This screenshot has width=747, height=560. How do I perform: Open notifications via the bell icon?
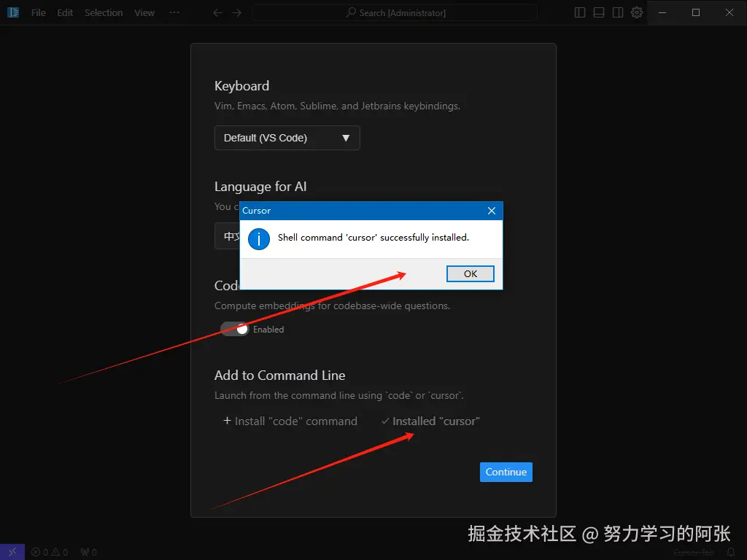pos(731,553)
